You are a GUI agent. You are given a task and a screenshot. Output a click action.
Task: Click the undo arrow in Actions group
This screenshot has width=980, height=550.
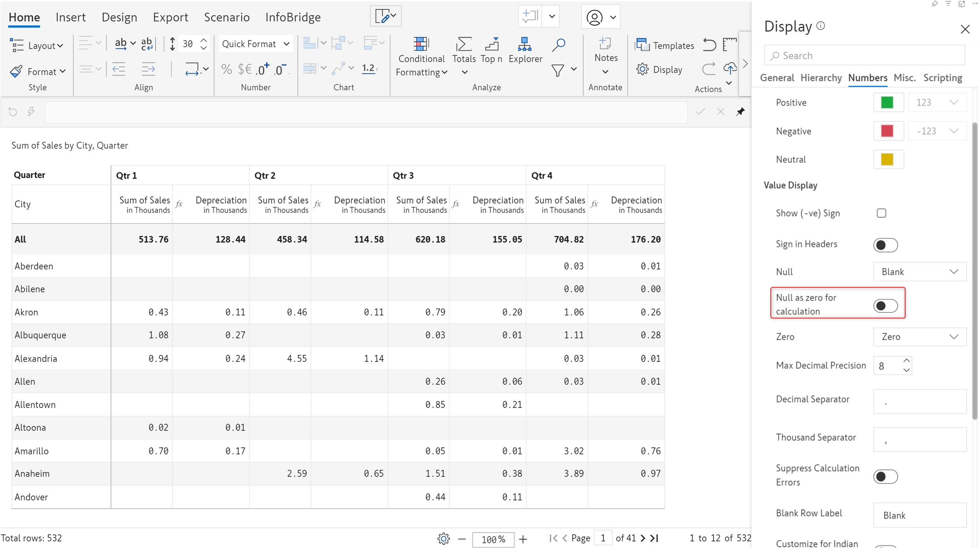tap(709, 45)
